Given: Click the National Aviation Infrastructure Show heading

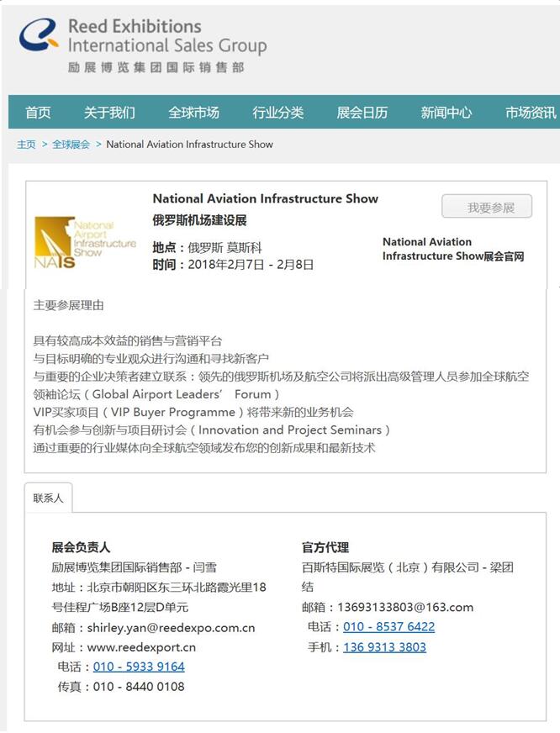Looking at the screenshot, I should pyautogui.click(x=265, y=199).
